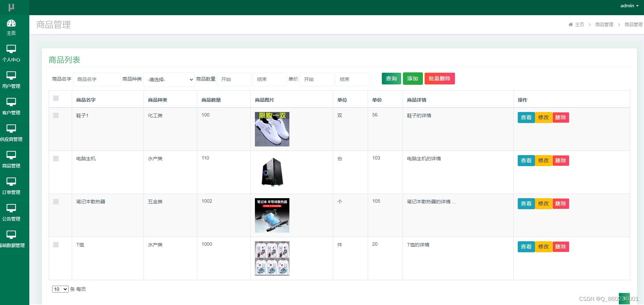Click the white sneakers product thumbnail
The image size is (644, 305).
coord(272,129)
